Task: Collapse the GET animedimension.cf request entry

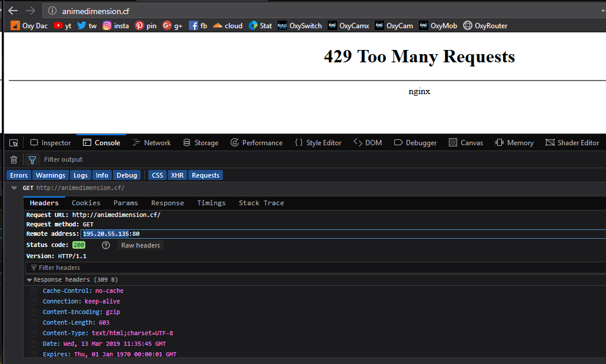Action: click(14, 188)
